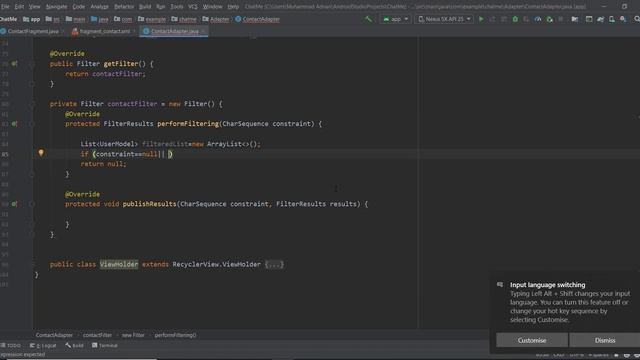The width and height of the screenshot is (640, 360).
Task: Open the Profile app gauge icon
Action: click(x=538, y=19)
